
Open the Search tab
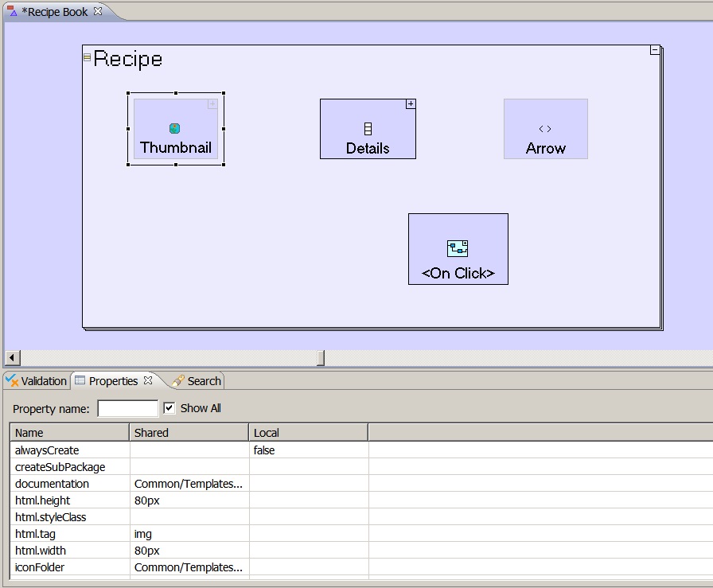[x=204, y=381]
